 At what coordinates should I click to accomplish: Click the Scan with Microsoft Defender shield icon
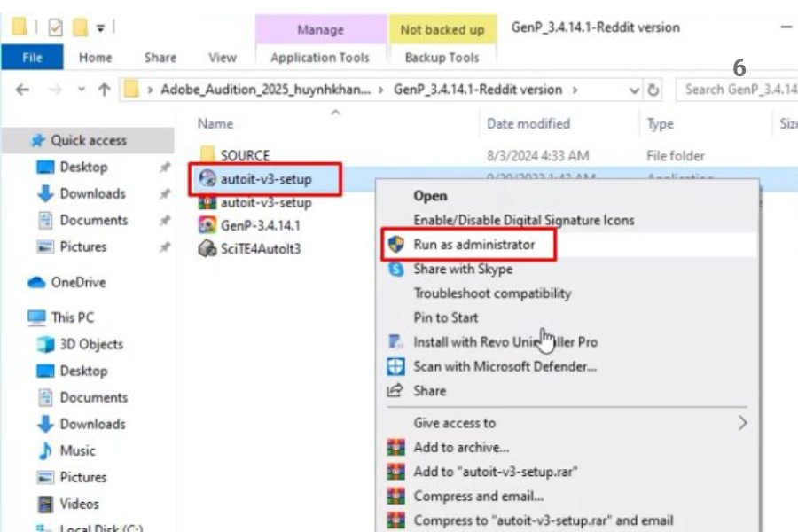click(396, 366)
